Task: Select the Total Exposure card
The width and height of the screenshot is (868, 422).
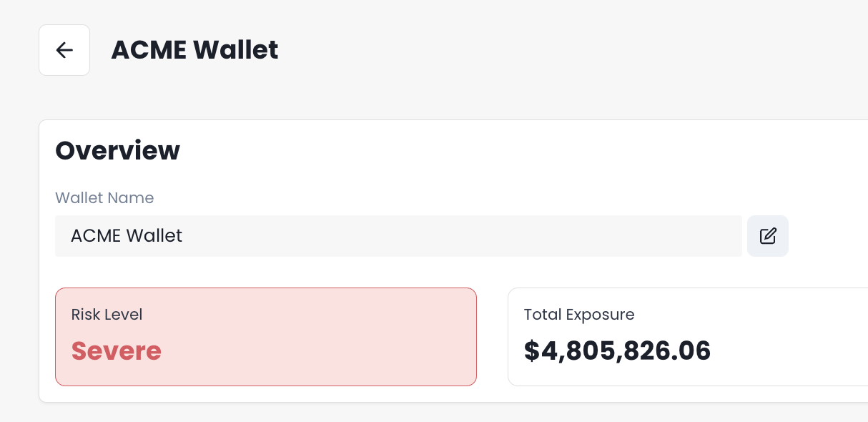Action: (686, 337)
